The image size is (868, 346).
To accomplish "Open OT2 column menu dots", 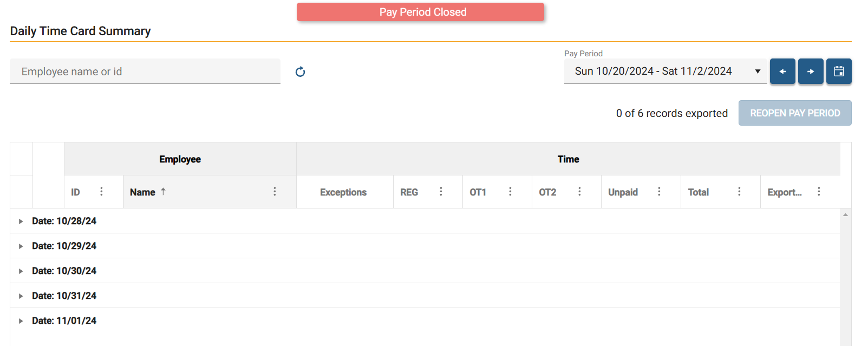I will [x=579, y=192].
